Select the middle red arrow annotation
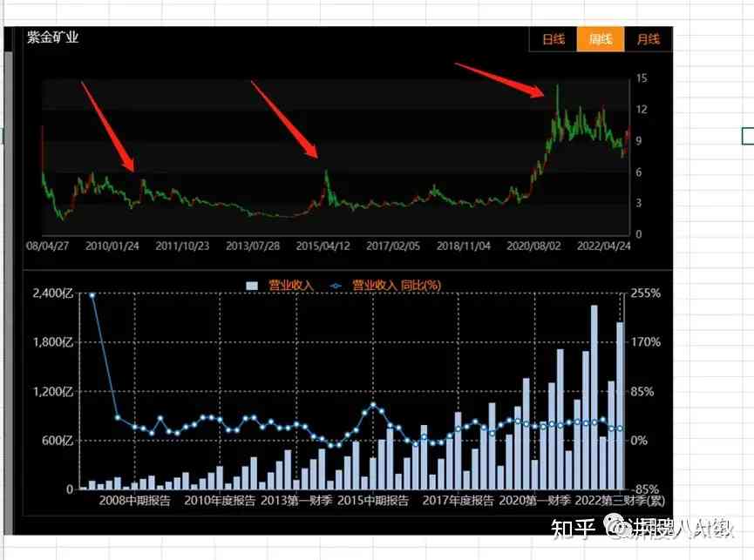Screen dimensions: 754x560 click(284, 119)
